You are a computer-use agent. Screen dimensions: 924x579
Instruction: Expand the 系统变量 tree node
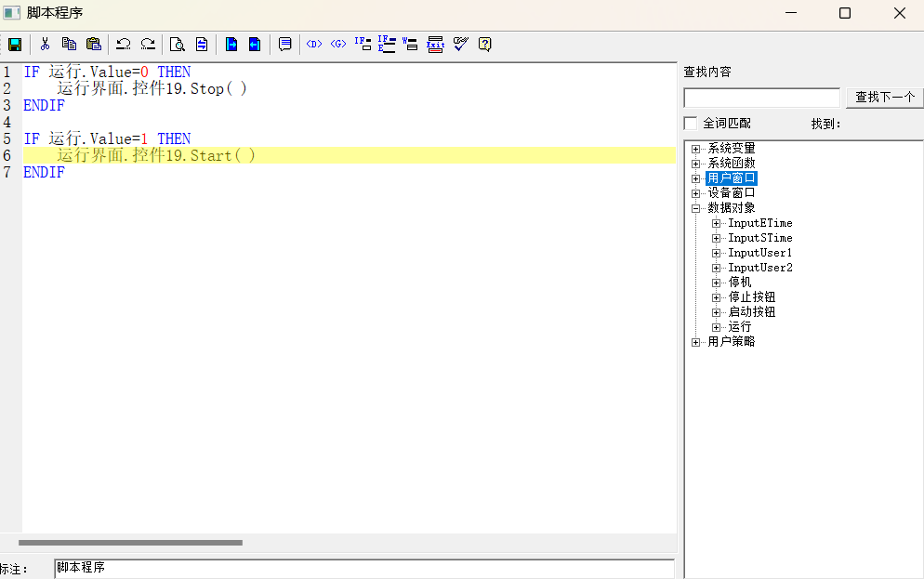[696, 149]
